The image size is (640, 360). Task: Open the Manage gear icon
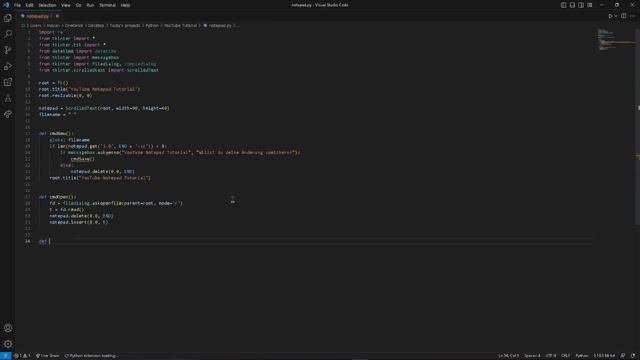[8, 344]
